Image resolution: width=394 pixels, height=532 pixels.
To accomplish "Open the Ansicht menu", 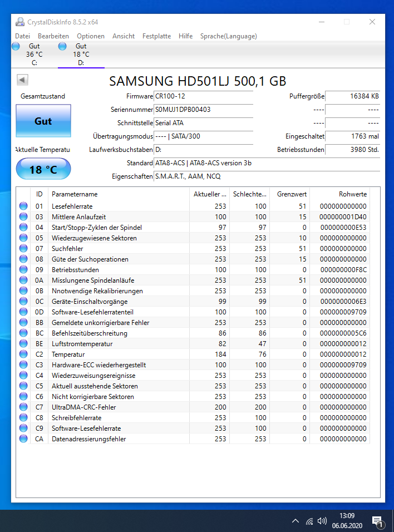I will 124,36.
